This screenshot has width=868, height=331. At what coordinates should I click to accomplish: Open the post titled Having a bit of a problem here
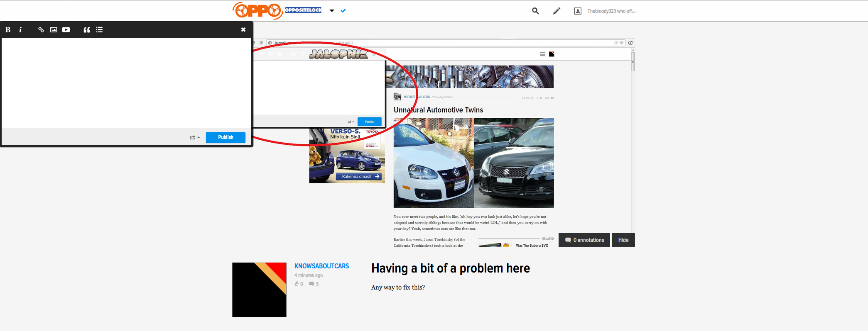tap(450, 268)
